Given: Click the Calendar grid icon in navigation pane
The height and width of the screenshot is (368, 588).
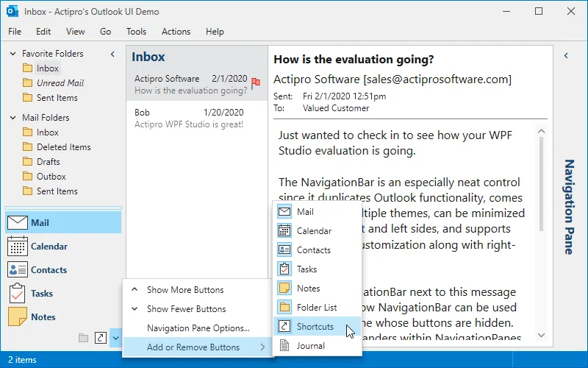Looking at the screenshot, I should pyautogui.click(x=17, y=246).
